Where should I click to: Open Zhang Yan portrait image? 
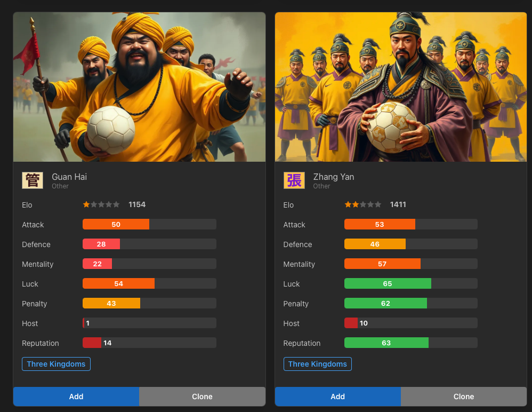pyautogui.click(x=401, y=87)
